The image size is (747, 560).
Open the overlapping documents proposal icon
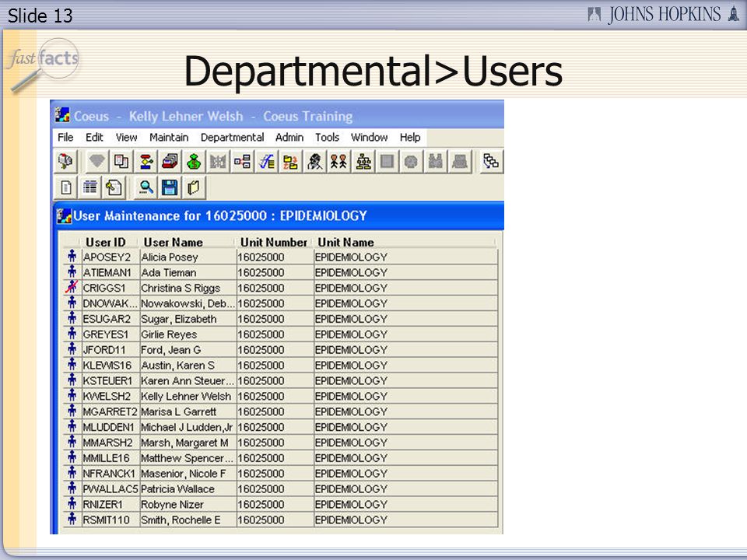point(121,162)
